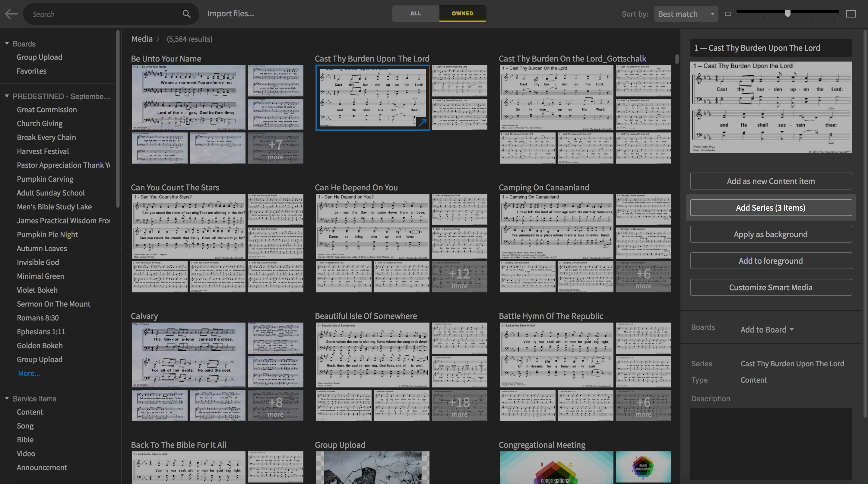
Task: Click the back arrow icon
Action: tap(11, 14)
